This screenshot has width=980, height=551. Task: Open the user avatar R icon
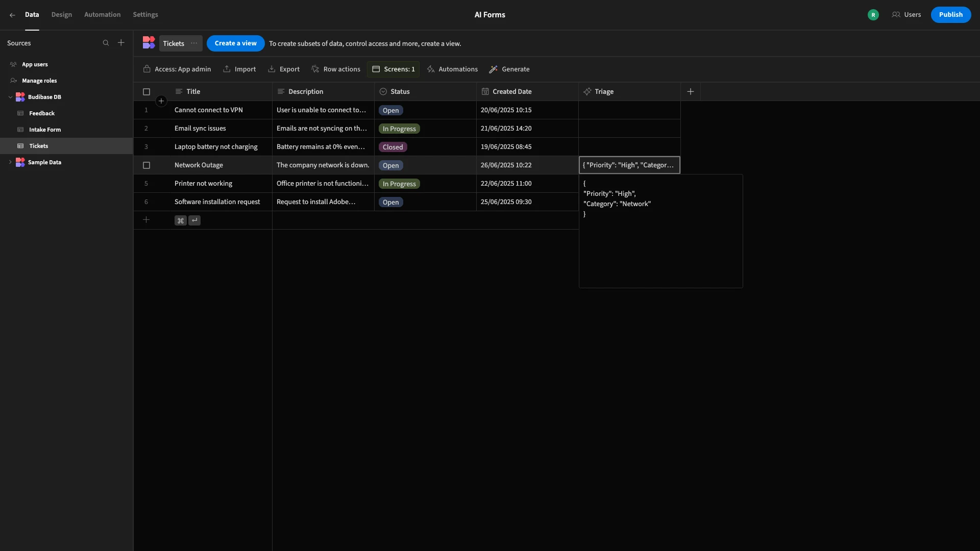point(873,15)
